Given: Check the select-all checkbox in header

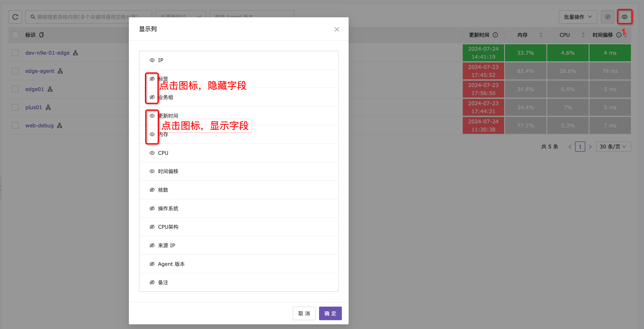Looking at the screenshot, I should tap(15, 35).
